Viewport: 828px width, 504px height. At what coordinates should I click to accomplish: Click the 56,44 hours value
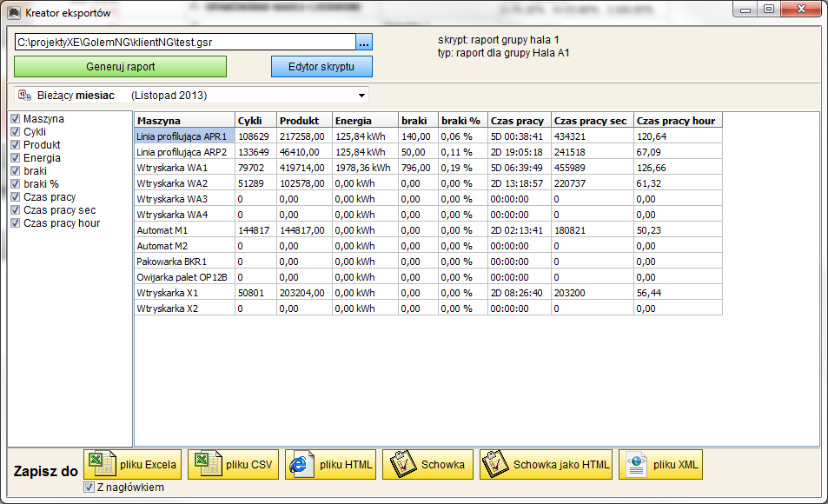678,293
